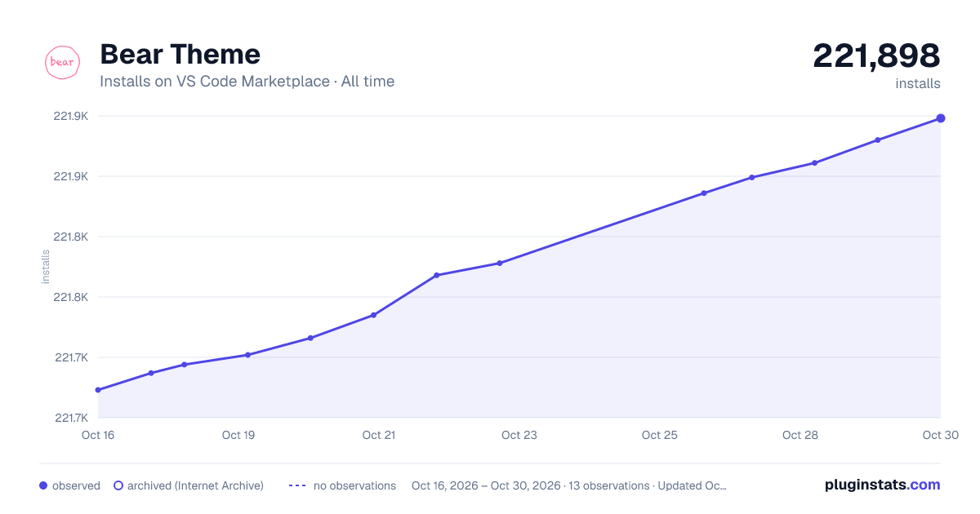Click the 'Oct 19' x-axis label

[x=238, y=435]
